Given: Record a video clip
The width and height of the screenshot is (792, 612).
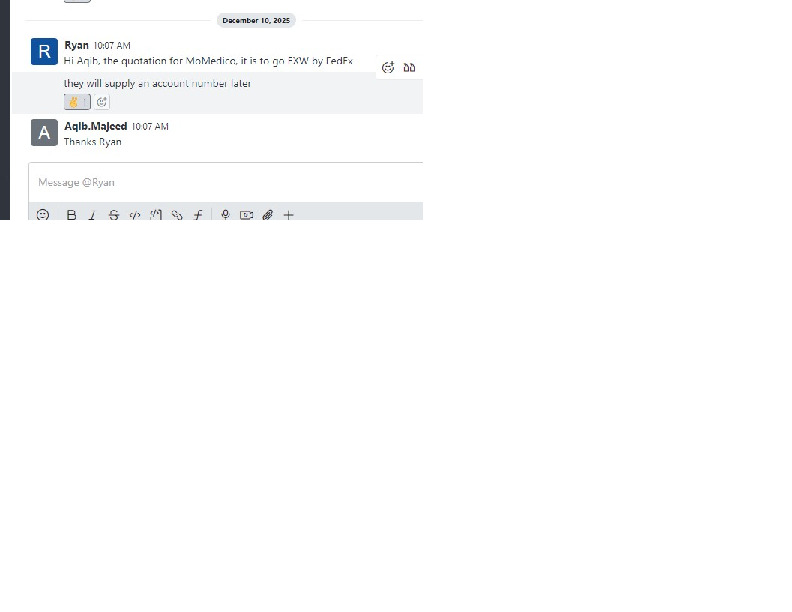Looking at the screenshot, I should coord(246,215).
